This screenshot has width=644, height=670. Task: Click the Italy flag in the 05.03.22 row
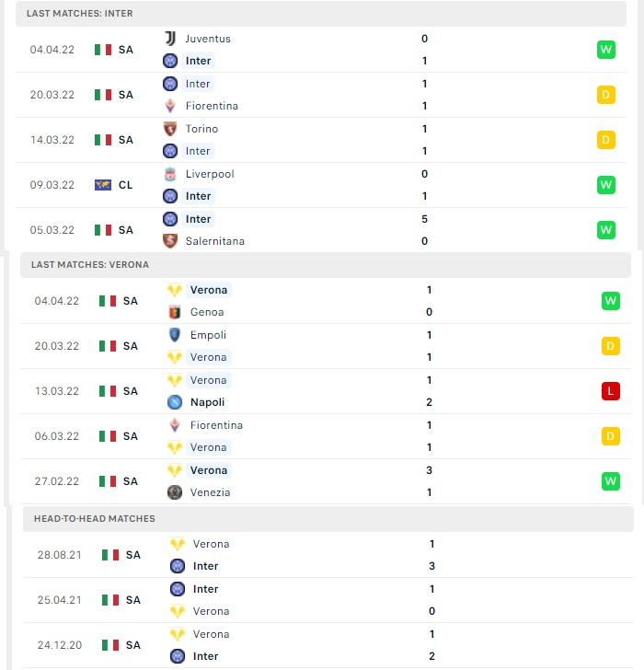103,230
